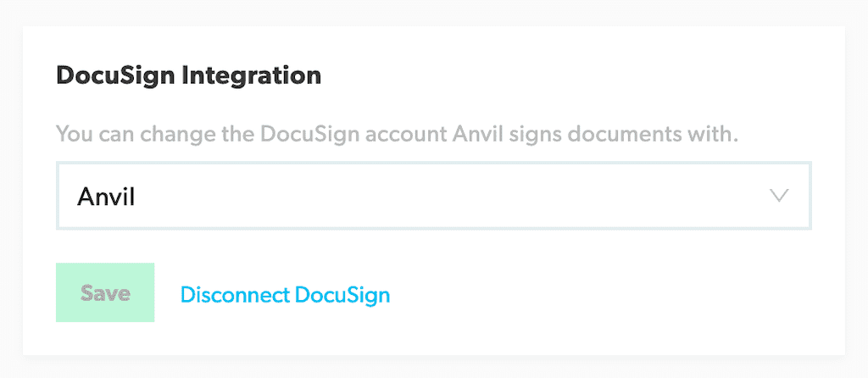Click the Anvil text in the dropdown
This screenshot has width=868, height=378.
(x=107, y=197)
